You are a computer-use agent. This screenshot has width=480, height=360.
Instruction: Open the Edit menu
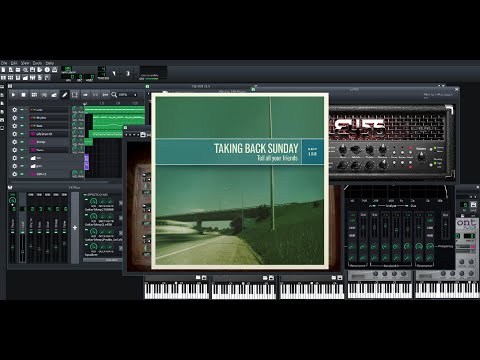[14, 63]
